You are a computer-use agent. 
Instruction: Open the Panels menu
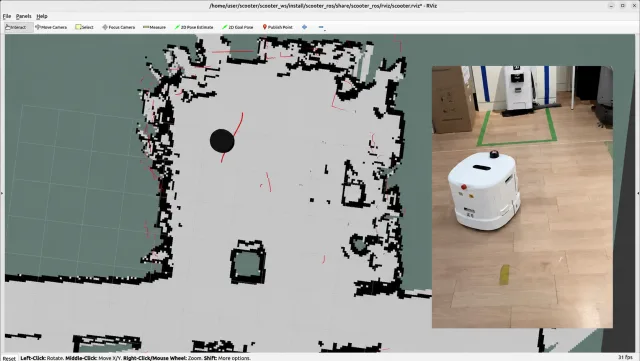24,16
